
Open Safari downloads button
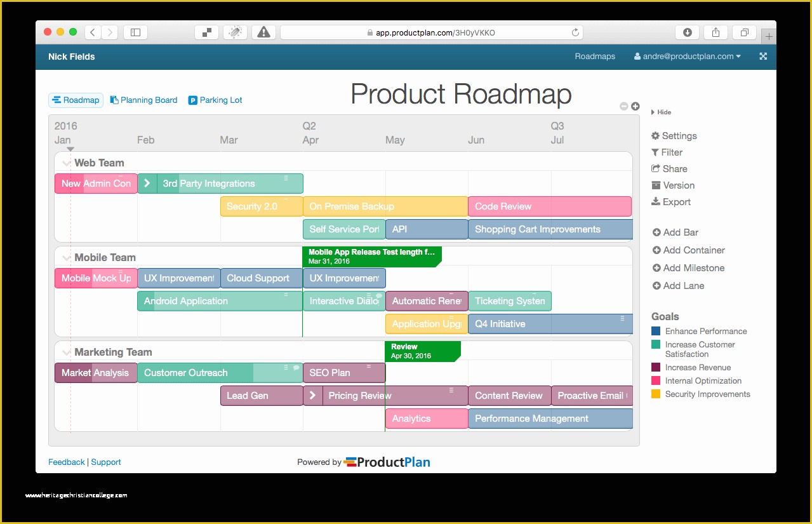687,32
